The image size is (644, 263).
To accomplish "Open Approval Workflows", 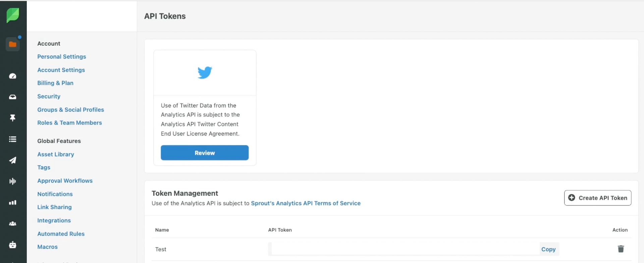I will 65,181.
